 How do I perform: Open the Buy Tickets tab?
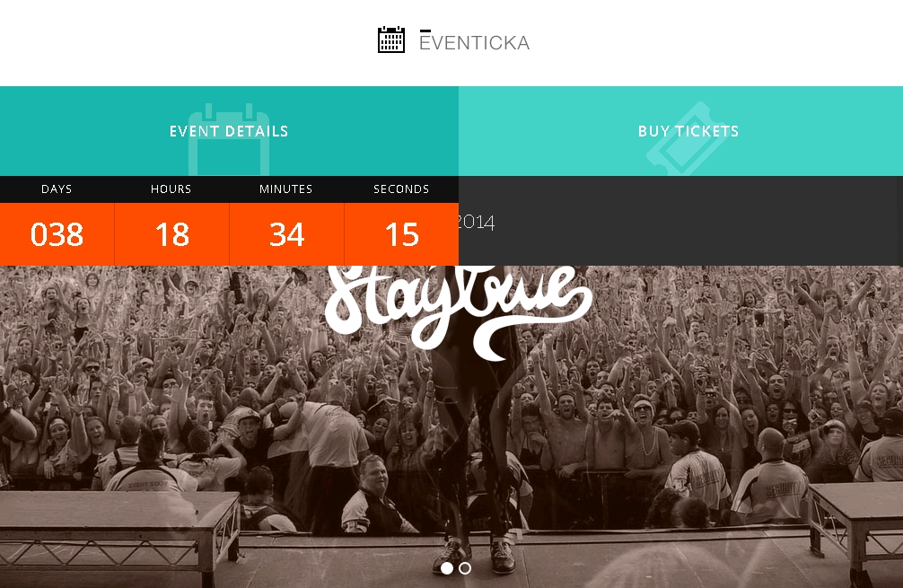[x=680, y=131]
